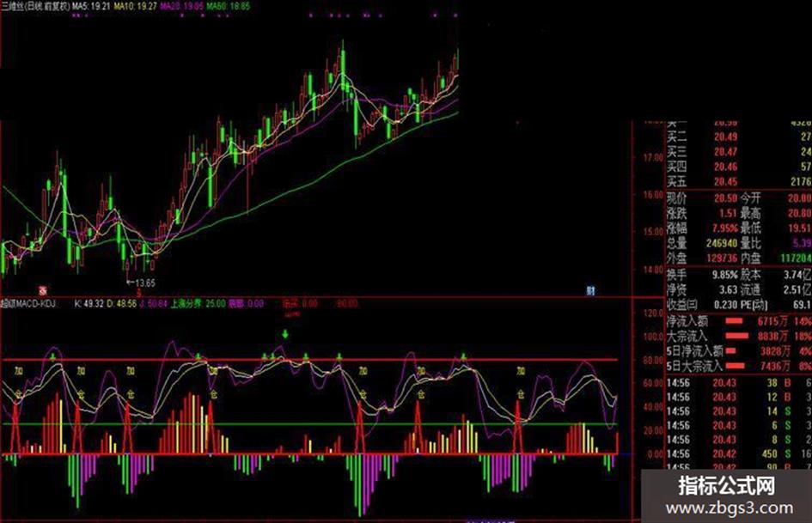Click the 外盘 129736 value
Viewport: 812px width, 523px height.
pyautogui.click(x=722, y=258)
